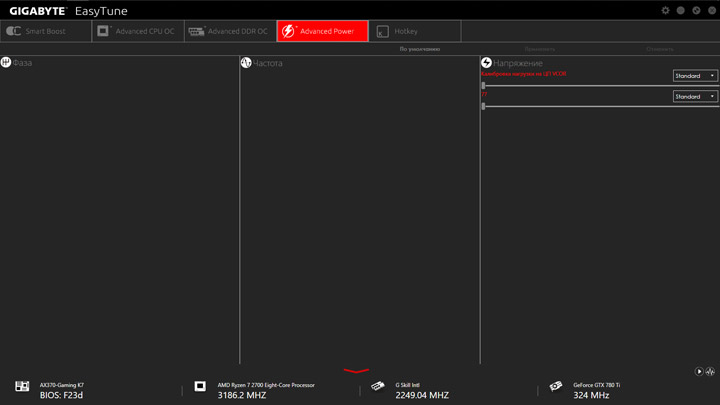This screenshot has width=720, height=405.
Task: Switch to the Smart Boost tab
Action: (46, 31)
